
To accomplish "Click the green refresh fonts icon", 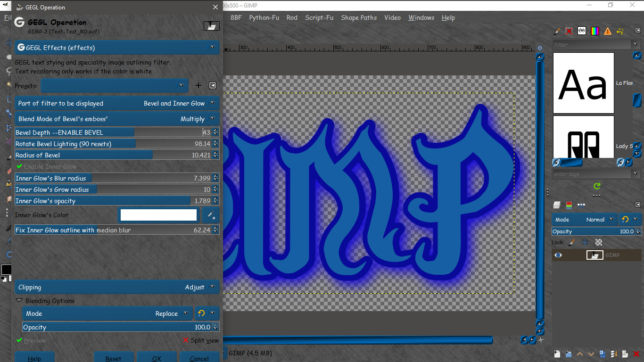I will [597, 186].
